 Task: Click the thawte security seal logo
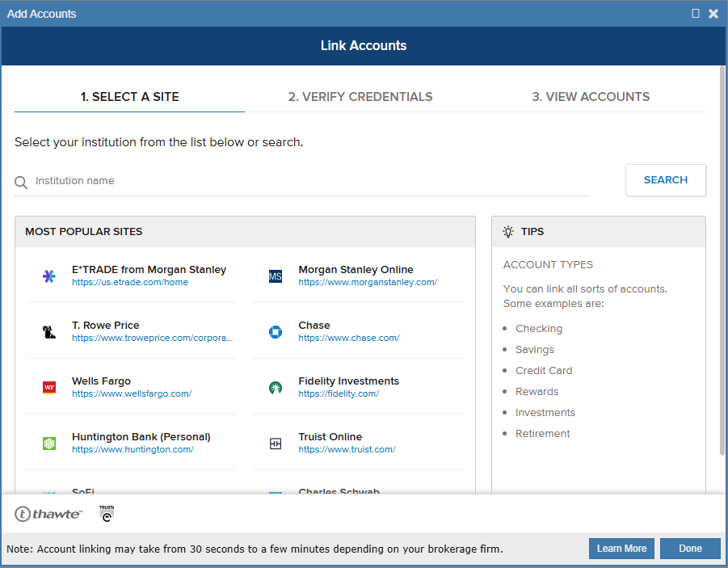click(x=48, y=514)
